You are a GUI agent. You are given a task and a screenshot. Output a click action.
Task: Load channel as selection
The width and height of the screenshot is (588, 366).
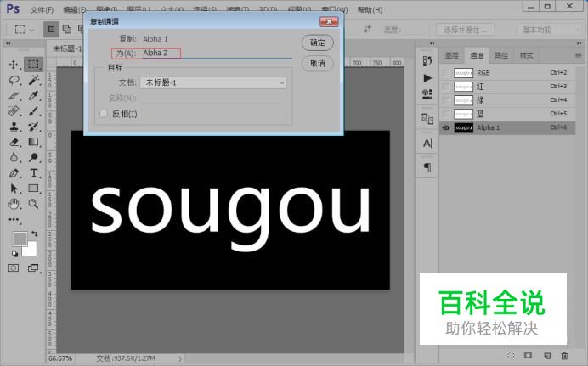(511, 355)
